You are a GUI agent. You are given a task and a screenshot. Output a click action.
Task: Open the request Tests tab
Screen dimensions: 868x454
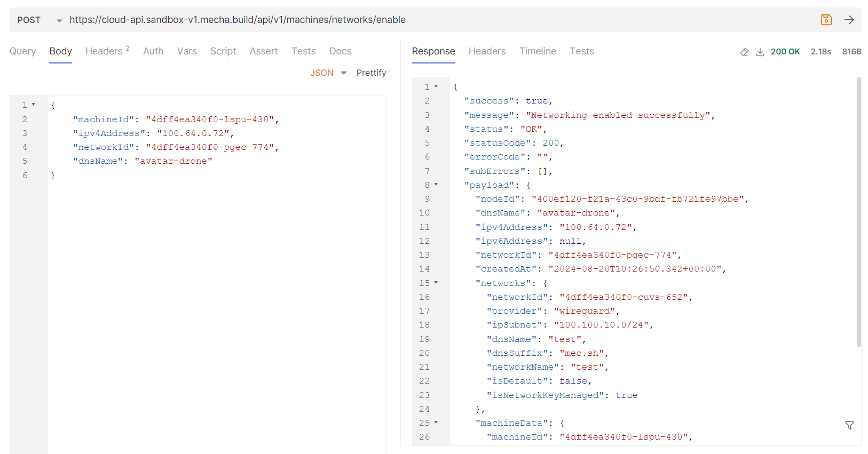[x=303, y=51]
